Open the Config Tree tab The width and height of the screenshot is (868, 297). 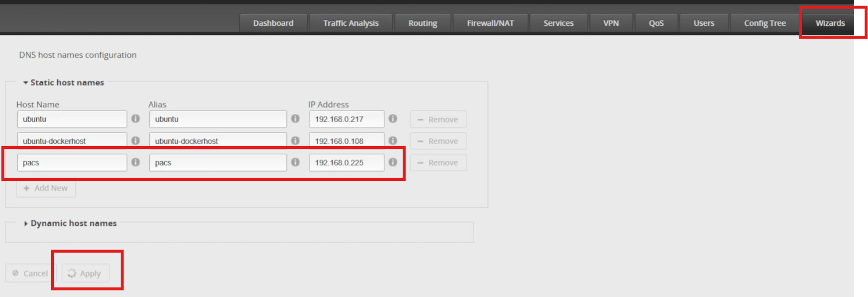tap(764, 23)
